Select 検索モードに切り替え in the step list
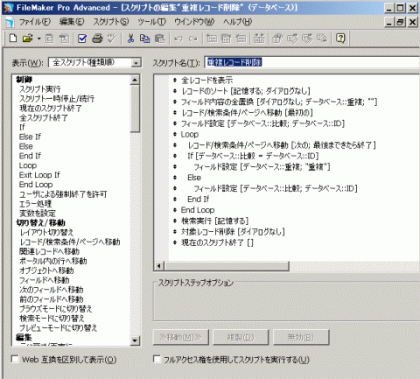 pos(52,318)
